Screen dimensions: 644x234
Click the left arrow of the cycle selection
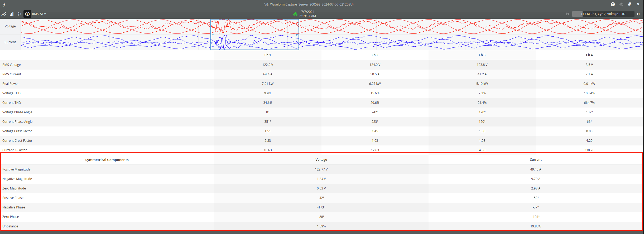[x=213, y=35]
